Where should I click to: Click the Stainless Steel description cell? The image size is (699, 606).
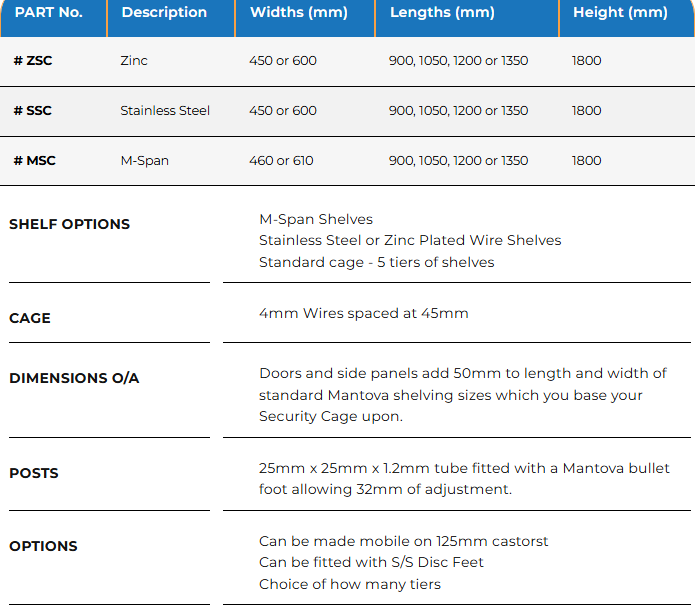pos(165,111)
